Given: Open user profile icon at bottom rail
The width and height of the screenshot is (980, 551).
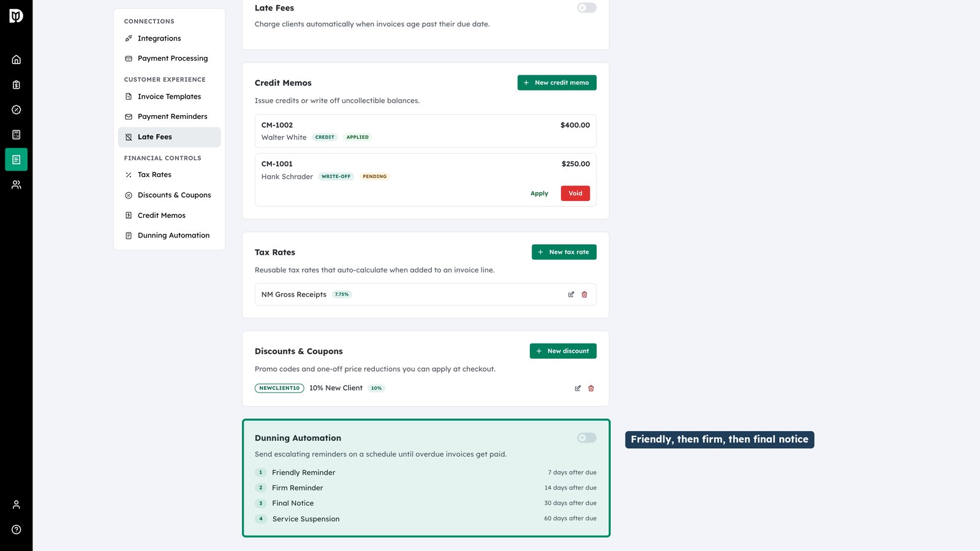Looking at the screenshot, I should click(17, 504).
